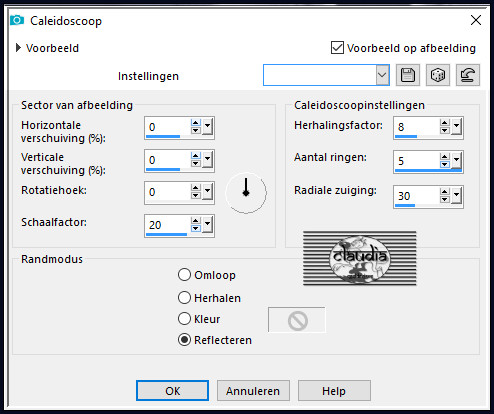This screenshot has height=414, width=494.
Task: Click the Rotatiehoek value field
Action: click(168, 192)
